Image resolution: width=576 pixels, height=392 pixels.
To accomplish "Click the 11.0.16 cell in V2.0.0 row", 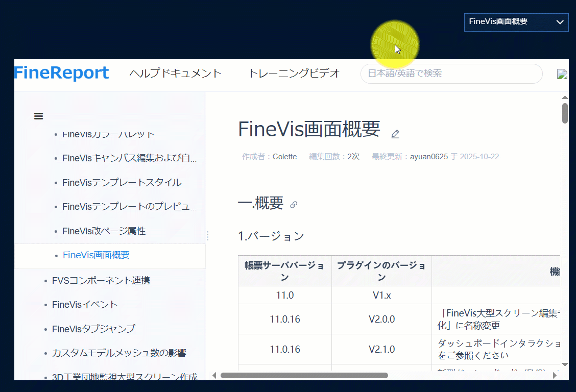I will [285, 320].
